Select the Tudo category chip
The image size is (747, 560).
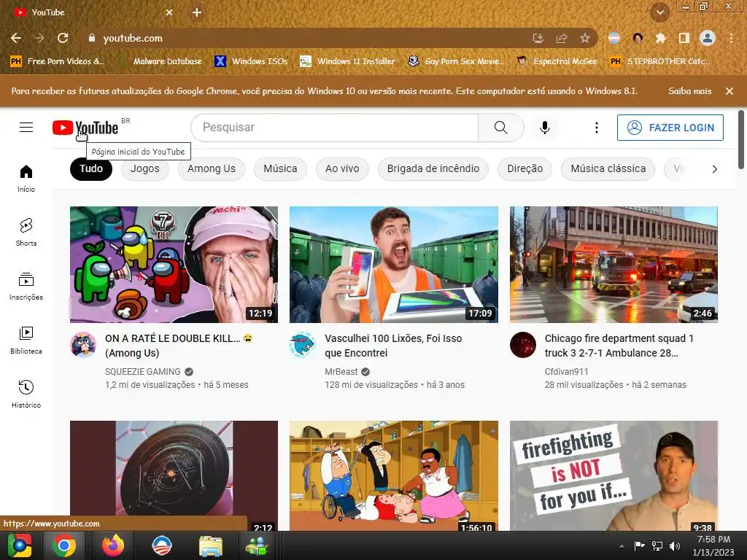click(91, 169)
